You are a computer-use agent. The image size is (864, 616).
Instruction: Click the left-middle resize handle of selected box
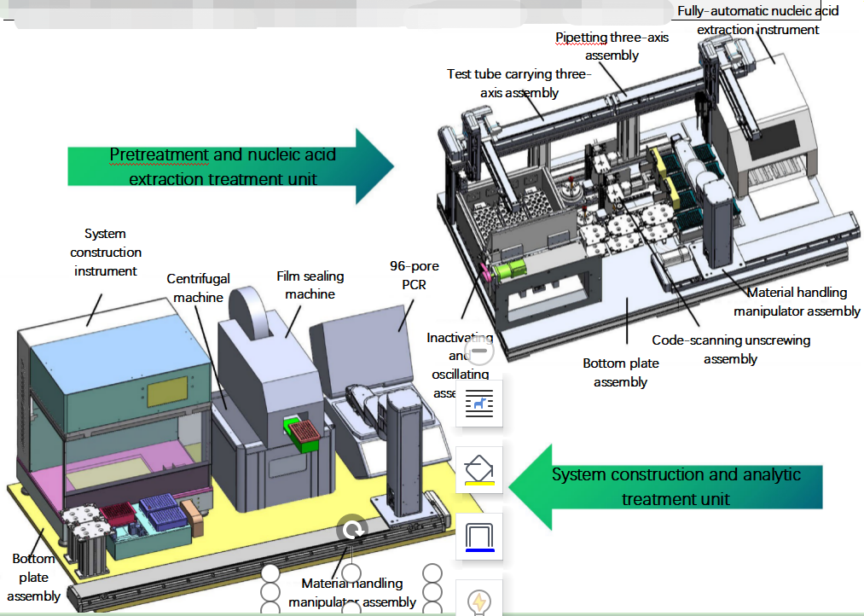pyautogui.click(x=270, y=592)
